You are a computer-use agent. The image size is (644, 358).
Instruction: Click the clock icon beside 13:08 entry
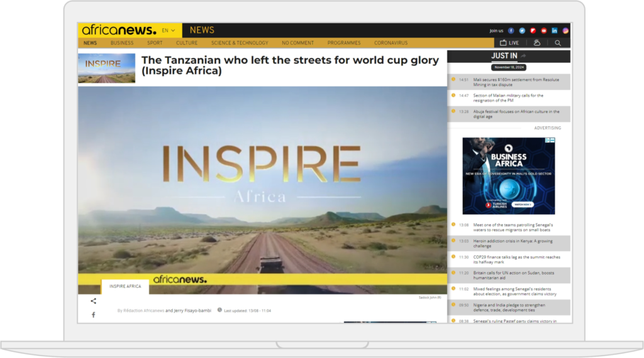pyautogui.click(x=453, y=224)
